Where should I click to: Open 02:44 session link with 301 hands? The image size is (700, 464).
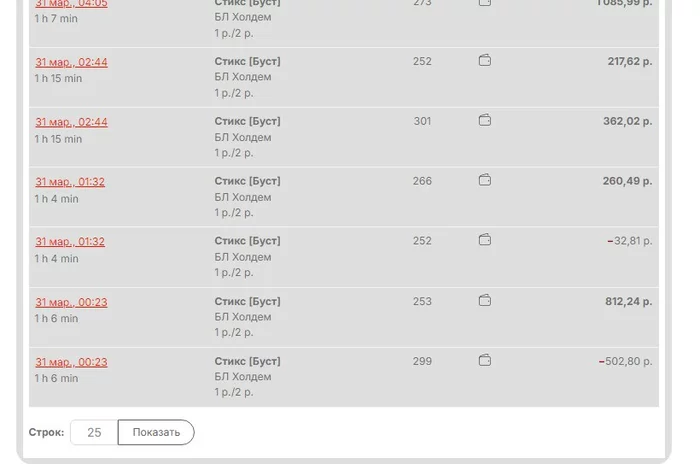click(71, 122)
